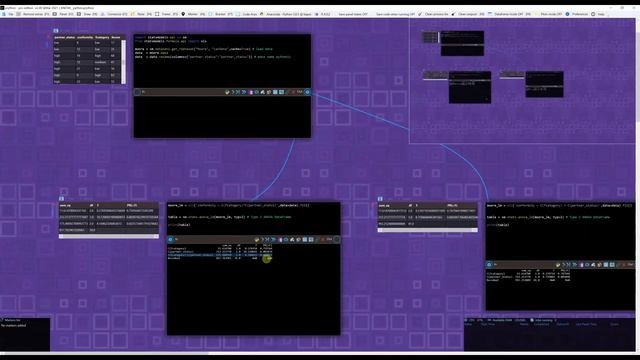Click the icon above the partner_status dataframe
The height and width of the screenshot is (360, 640).
pos(56,31)
